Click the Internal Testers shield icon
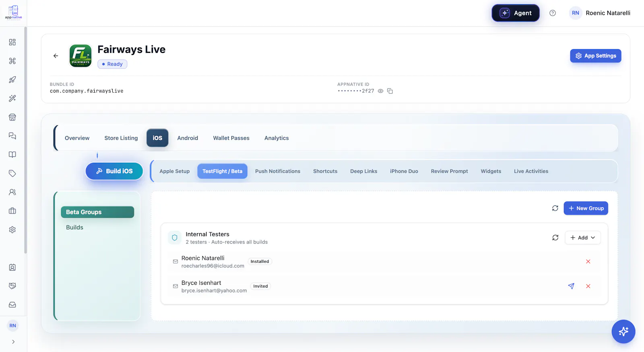Image resolution: width=644 pixels, height=352 pixels. tap(175, 238)
